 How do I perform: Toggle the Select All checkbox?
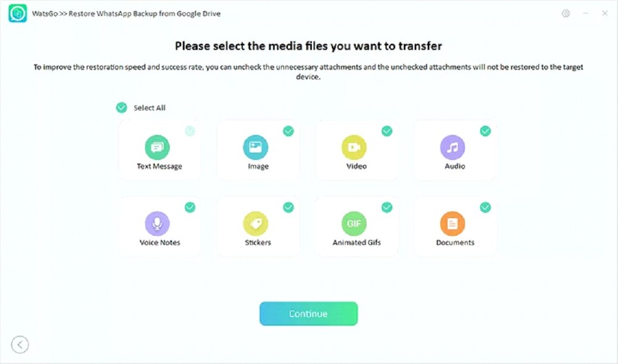[122, 108]
